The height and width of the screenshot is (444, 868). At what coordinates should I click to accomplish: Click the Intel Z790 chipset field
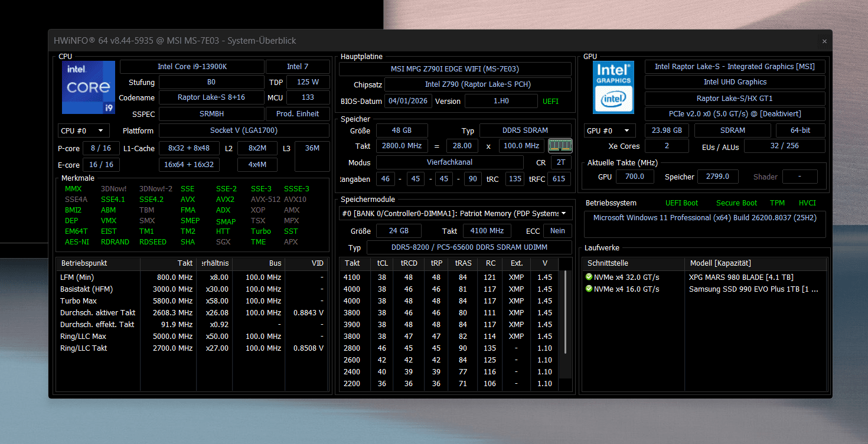pyautogui.click(x=478, y=84)
